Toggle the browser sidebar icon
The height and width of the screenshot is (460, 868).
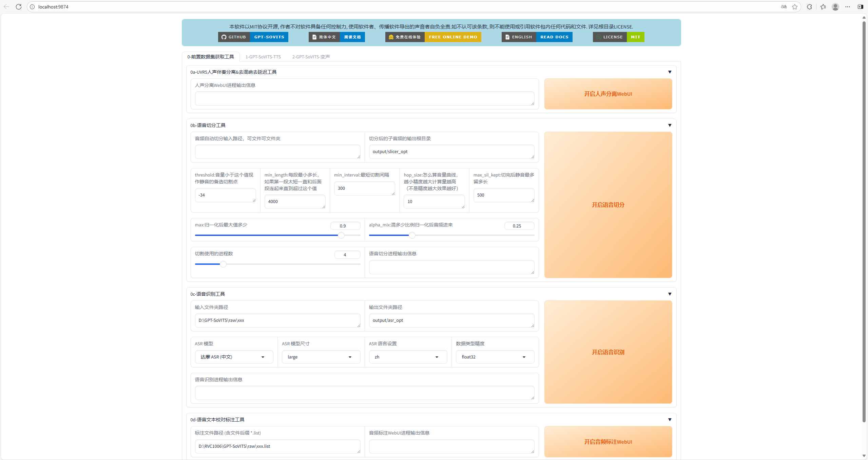pyautogui.click(x=861, y=7)
